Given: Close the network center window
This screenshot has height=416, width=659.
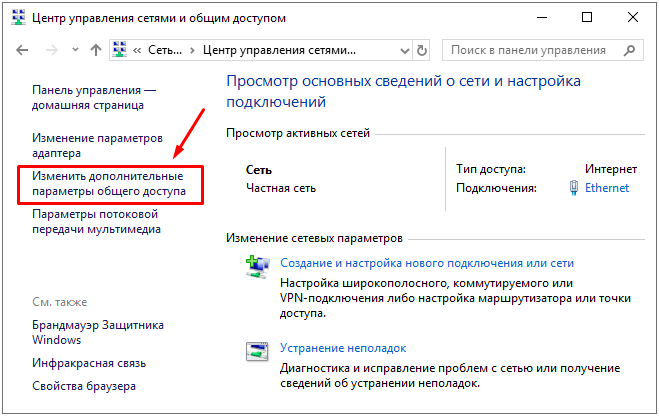Looking at the screenshot, I should [x=633, y=18].
